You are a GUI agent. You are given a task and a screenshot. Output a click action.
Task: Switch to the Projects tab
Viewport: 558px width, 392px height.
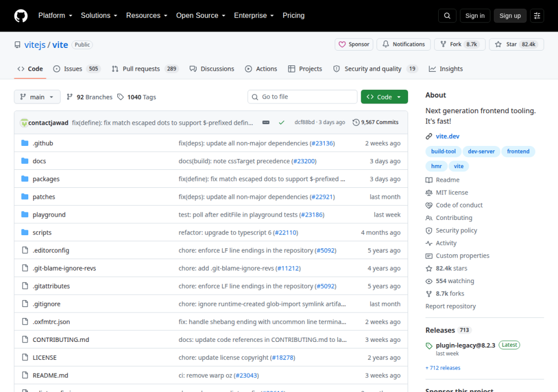(x=305, y=69)
